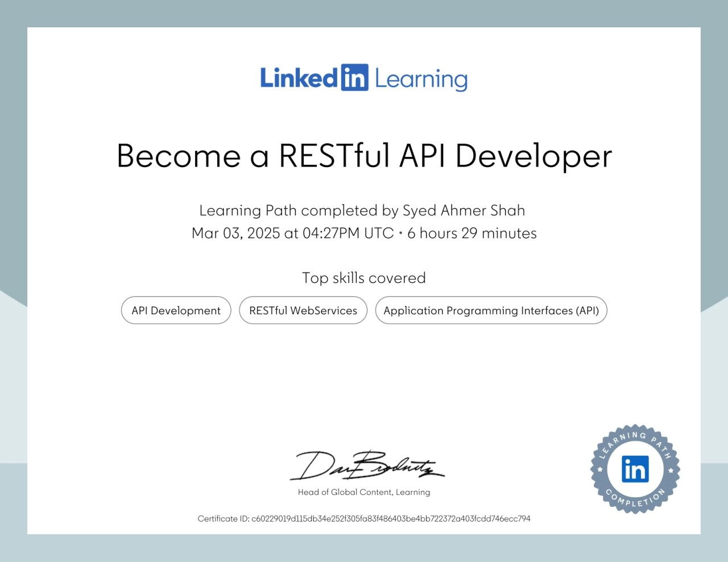Viewport: 728px width, 562px height.
Task: Click the title 'Become a RESTful API Developer'
Action: tap(364, 156)
